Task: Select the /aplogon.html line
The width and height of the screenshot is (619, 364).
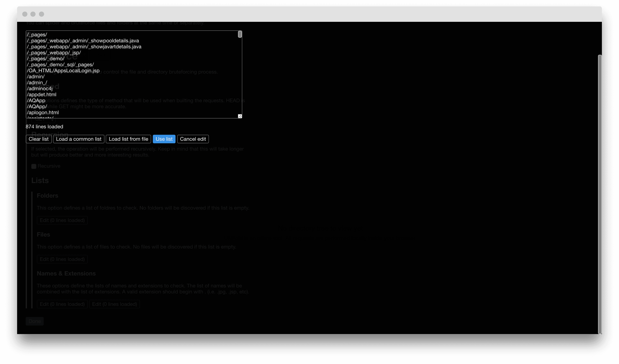Action: pyautogui.click(x=43, y=112)
